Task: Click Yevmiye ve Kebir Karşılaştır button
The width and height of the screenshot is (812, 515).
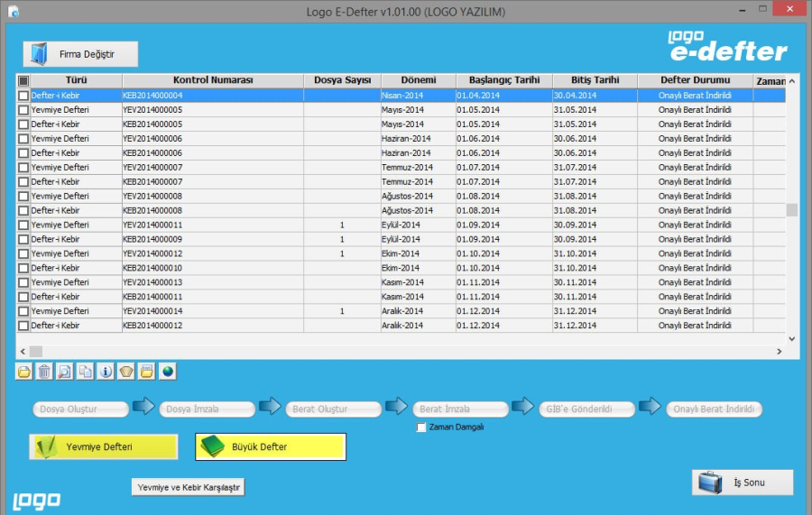Action: coord(188,487)
